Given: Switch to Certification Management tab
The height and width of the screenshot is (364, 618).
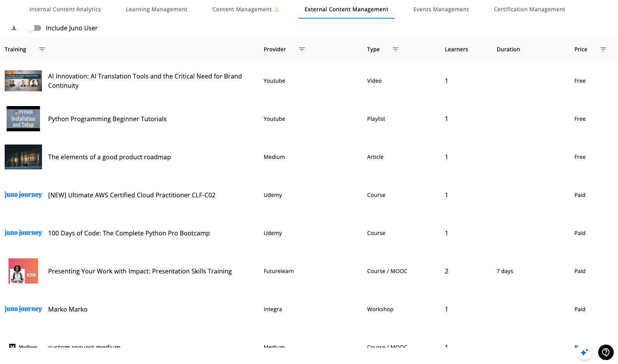Looking at the screenshot, I should click(529, 9).
